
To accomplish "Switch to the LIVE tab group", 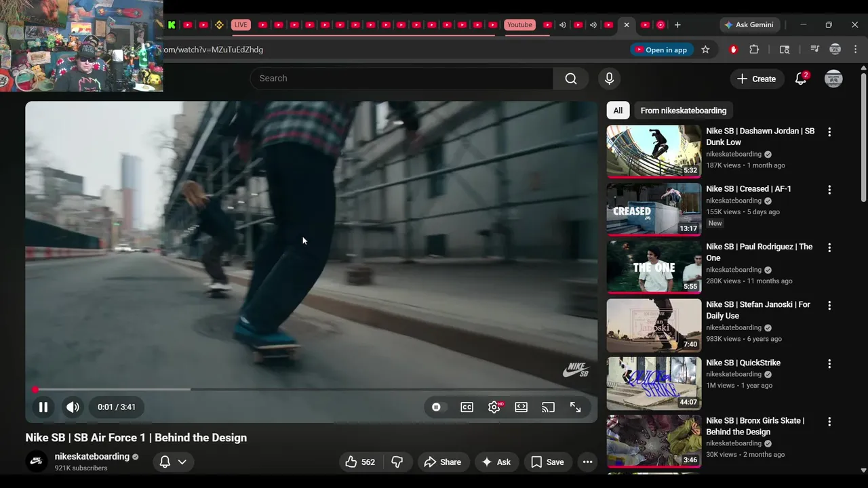I will [x=241, y=25].
